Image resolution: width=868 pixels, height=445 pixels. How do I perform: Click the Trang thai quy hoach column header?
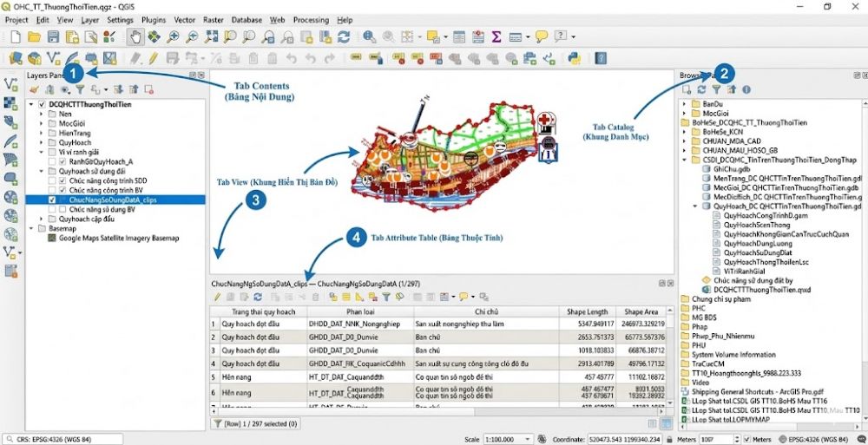(x=264, y=311)
